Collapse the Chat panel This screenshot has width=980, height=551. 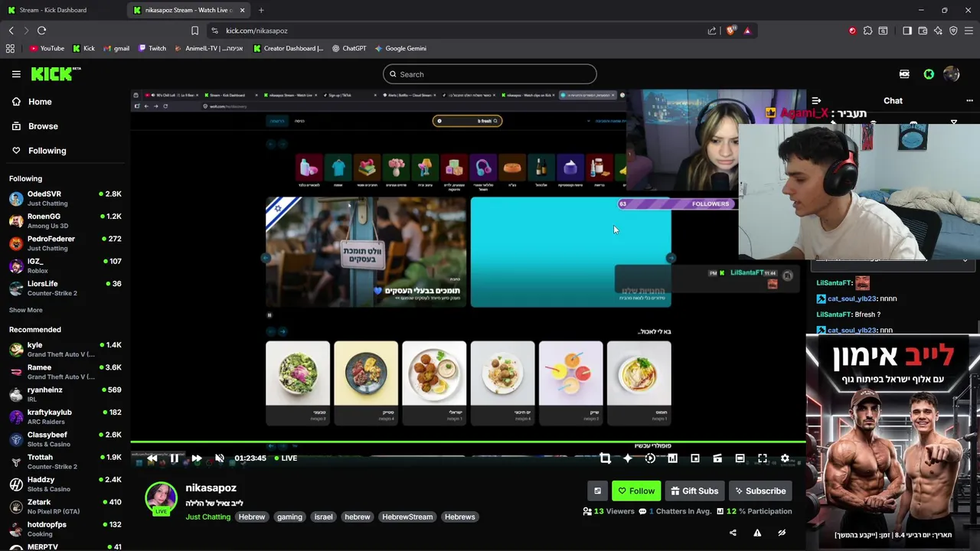(816, 100)
